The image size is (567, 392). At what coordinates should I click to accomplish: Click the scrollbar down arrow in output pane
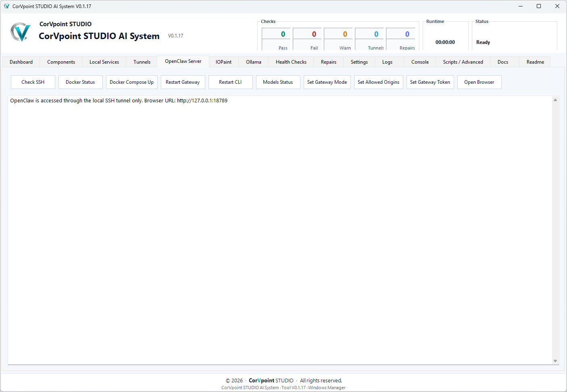pyautogui.click(x=555, y=361)
